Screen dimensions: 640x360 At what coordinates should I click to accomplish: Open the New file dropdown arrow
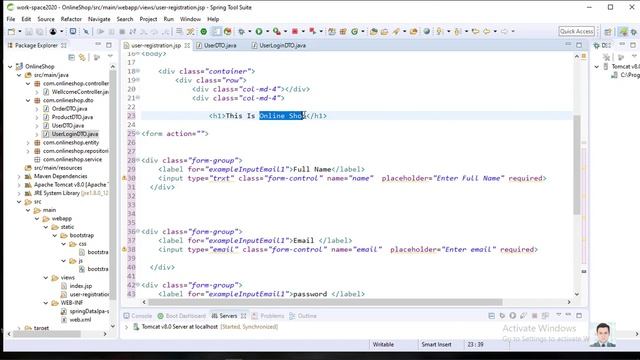click(19, 31)
